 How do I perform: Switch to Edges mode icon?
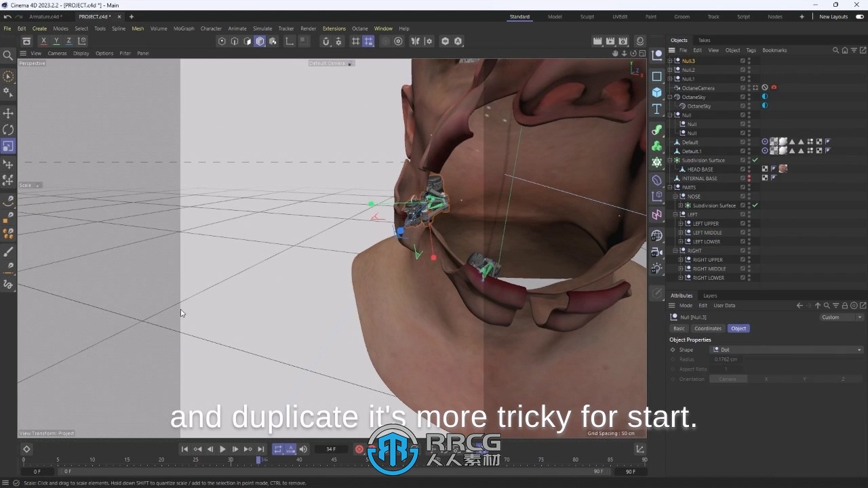point(235,41)
